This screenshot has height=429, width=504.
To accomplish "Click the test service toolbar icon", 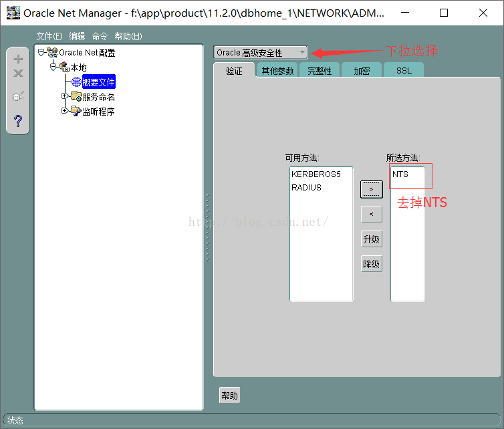I will 18,96.
